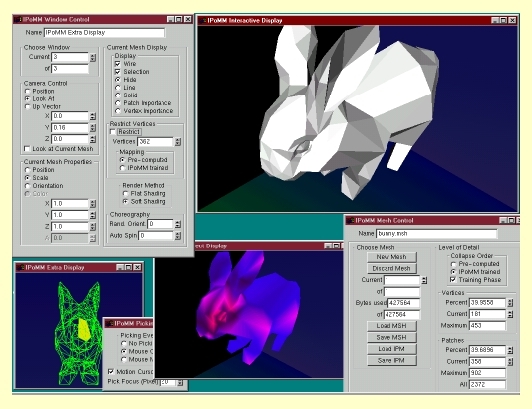532x409 pixels.
Task: Click the Save MSH button
Action: [392, 337]
